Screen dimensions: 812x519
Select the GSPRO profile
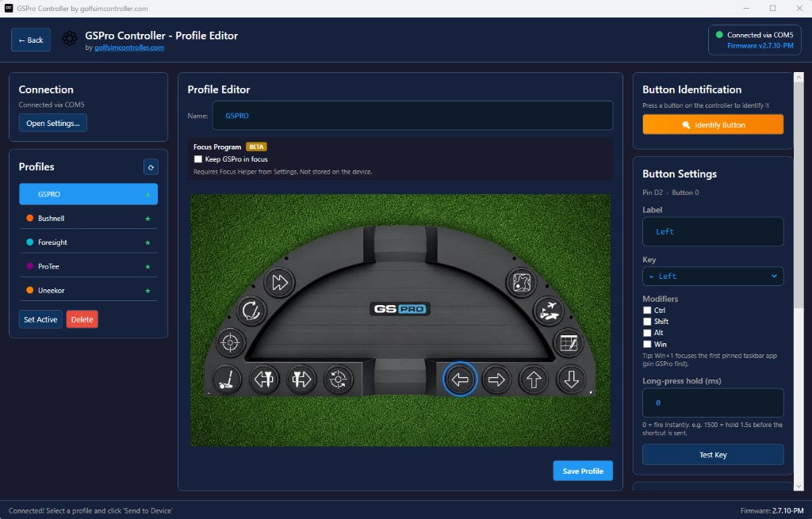click(88, 194)
